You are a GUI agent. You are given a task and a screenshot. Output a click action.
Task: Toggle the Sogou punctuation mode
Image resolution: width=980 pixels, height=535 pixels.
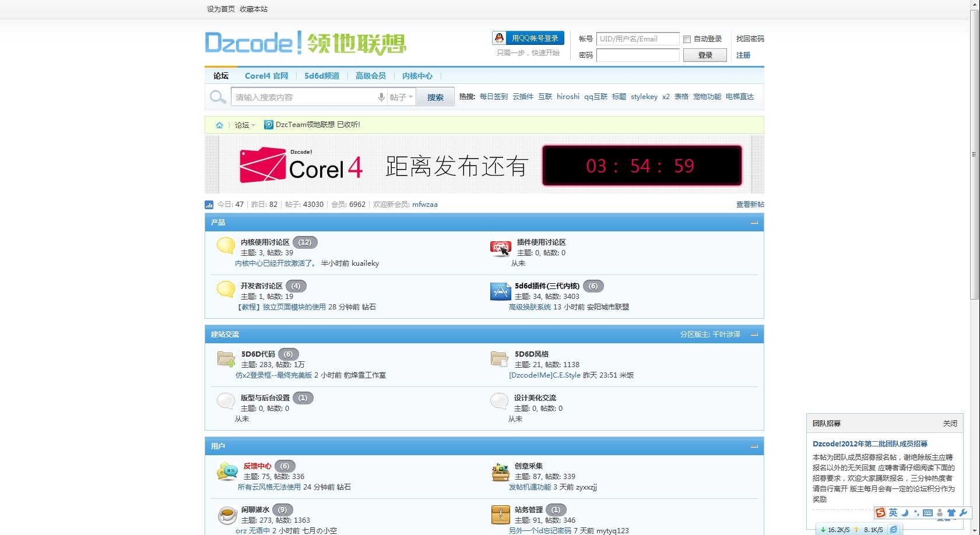[916, 513]
